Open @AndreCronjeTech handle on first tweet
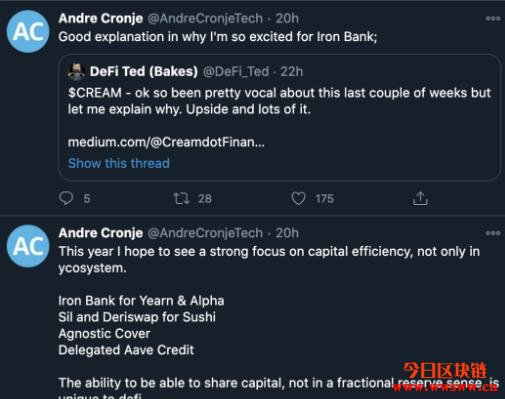Image resolution: width=505 pixels, height=399 pixels. coord(205,18)
